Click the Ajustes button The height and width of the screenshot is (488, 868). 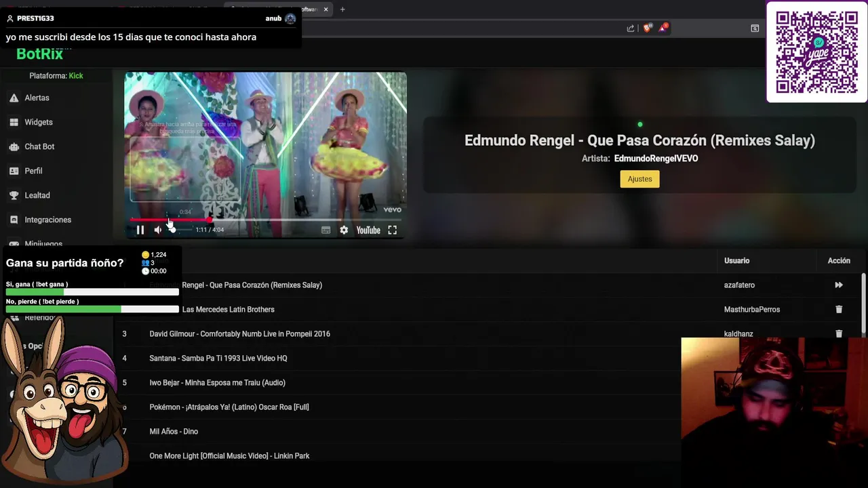(639, 179)
